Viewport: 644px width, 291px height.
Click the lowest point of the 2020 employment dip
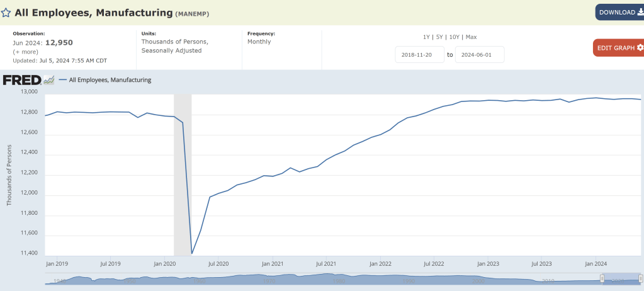point(191,253)
